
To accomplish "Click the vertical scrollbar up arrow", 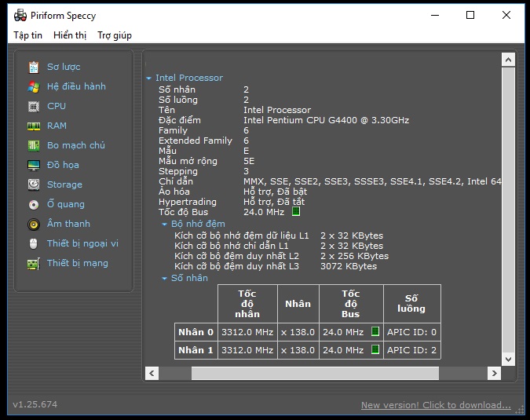I will pos(508,60).
